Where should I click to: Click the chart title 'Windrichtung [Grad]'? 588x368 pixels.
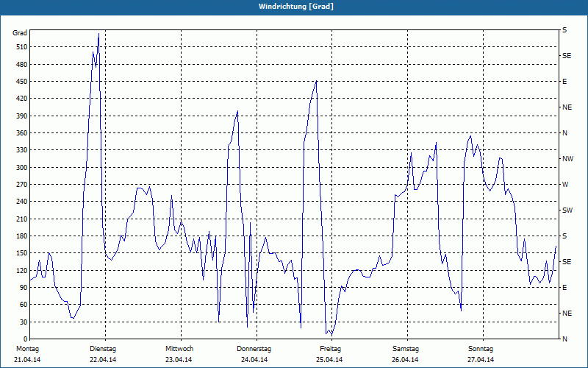click(x=296, y=7)
